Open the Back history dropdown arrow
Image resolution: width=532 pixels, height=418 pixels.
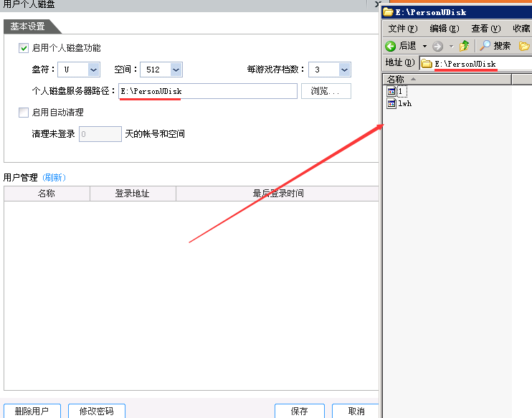[x=424, y=46]
